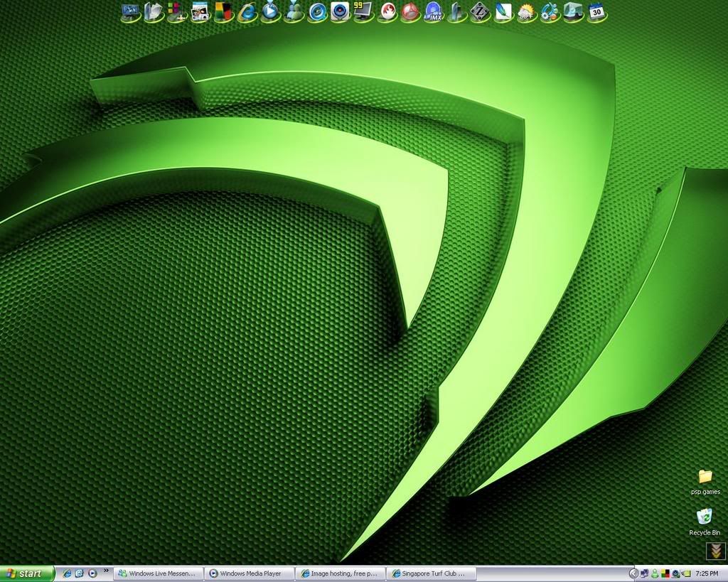Click the webcam icon in the dock

340,12
